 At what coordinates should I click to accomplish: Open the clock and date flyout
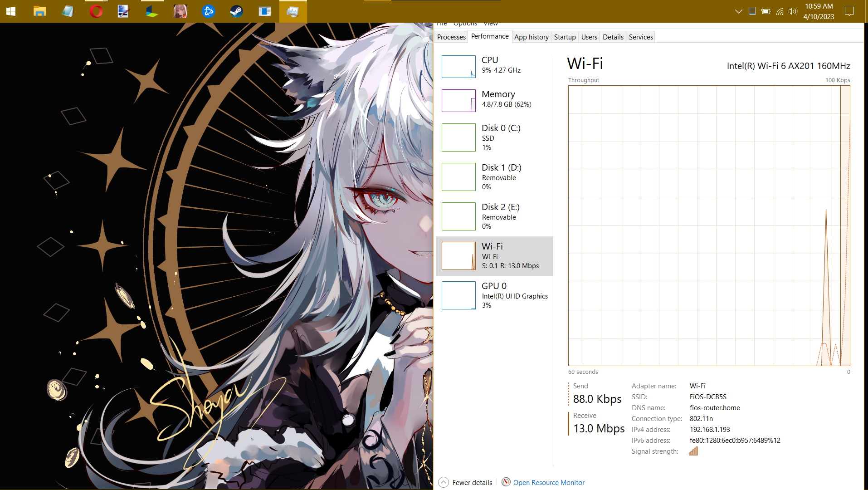[x=819, y=11]
